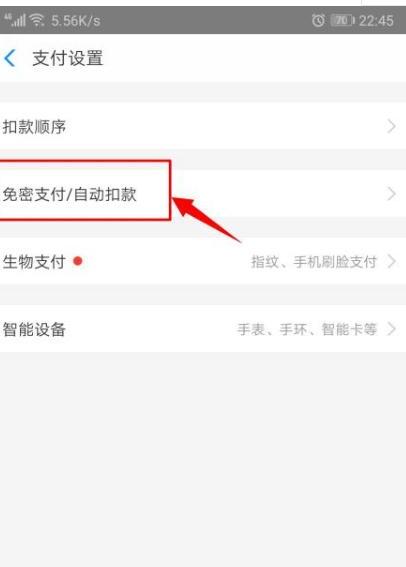This screenshot has width=406, height=567.
Task: Tap the 22:45 clock in status bar
Action: tap(376, 21)
